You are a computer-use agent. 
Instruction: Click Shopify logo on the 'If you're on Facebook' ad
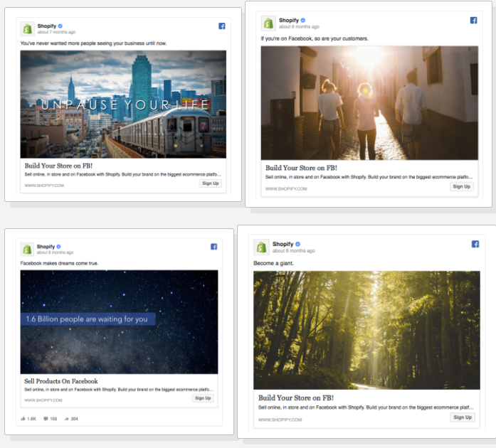click(x=268, y=23)
